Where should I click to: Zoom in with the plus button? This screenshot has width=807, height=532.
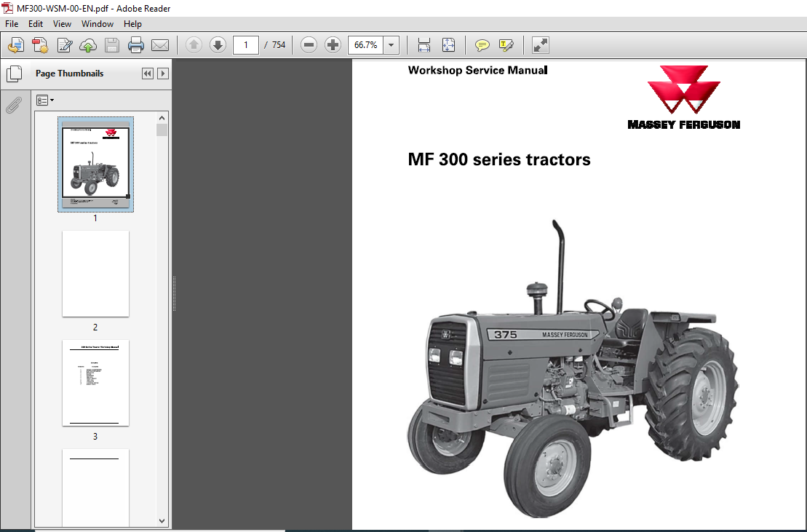pos(333,45)
